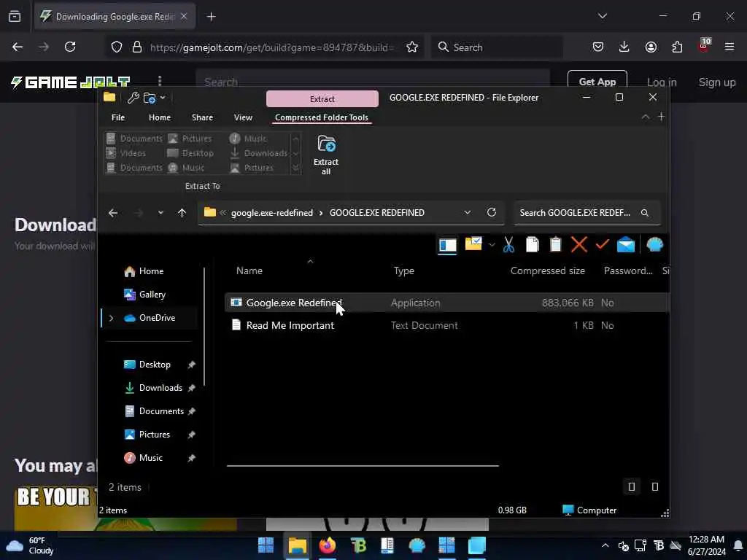Click the paste clipboard icon in toolbar
The image size is (747, 560).
pos(555,245)
